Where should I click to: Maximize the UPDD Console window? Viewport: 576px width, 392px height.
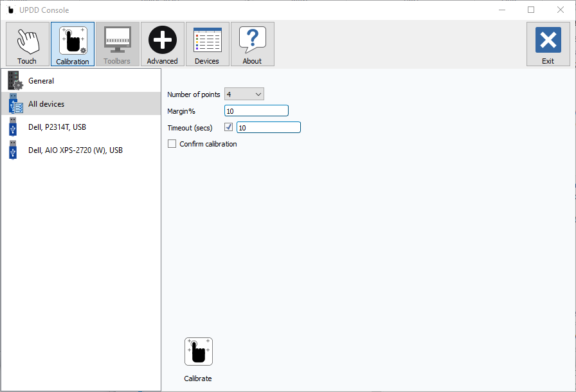pyautogui.click(x=531, y=10)
